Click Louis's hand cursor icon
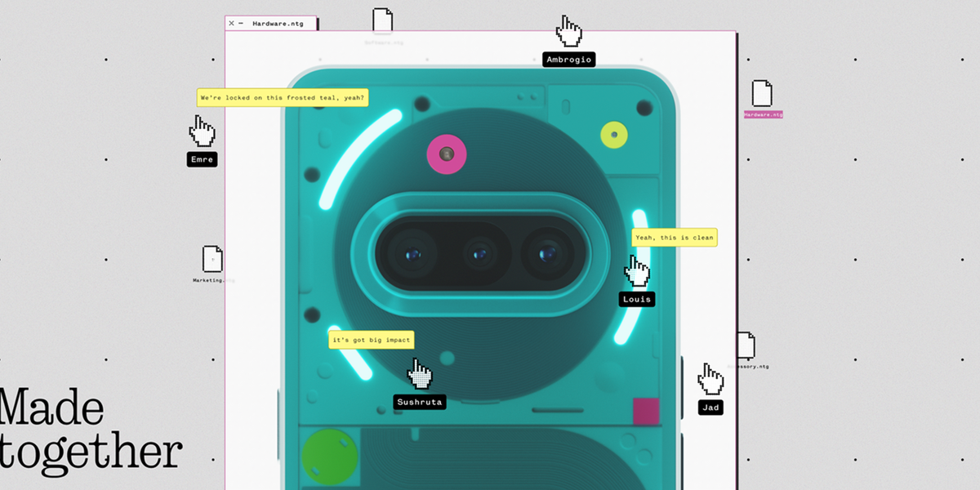 pos(637,271)
